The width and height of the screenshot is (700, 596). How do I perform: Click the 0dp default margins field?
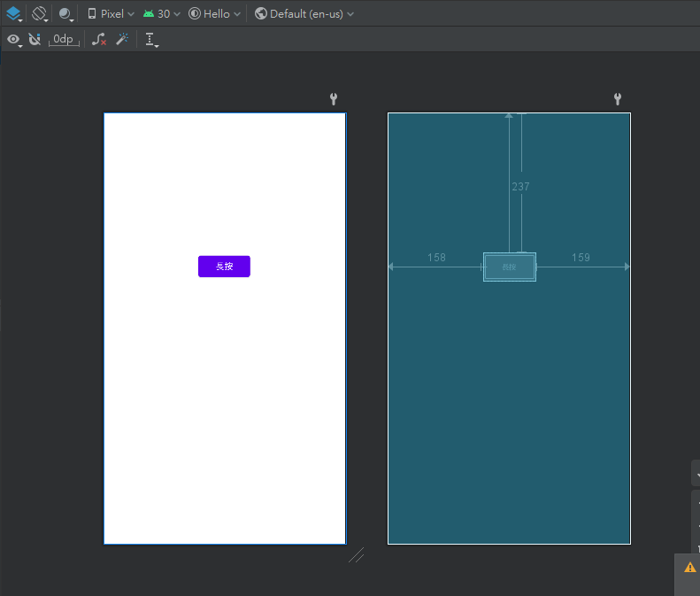pos(64,39)
